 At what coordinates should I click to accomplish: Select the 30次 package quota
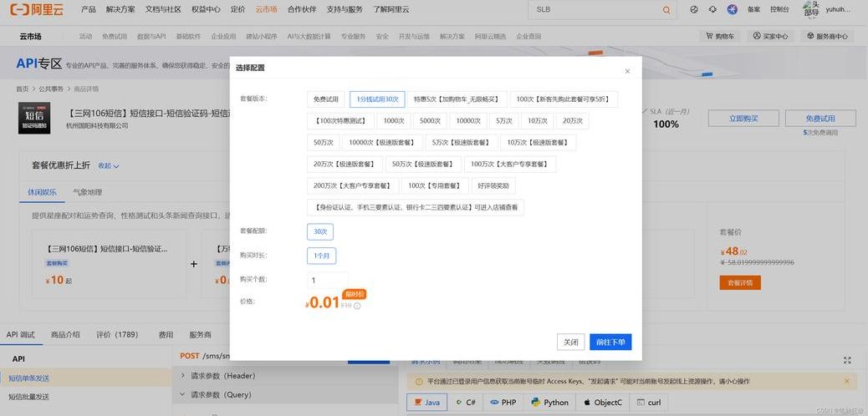(320, 231)
